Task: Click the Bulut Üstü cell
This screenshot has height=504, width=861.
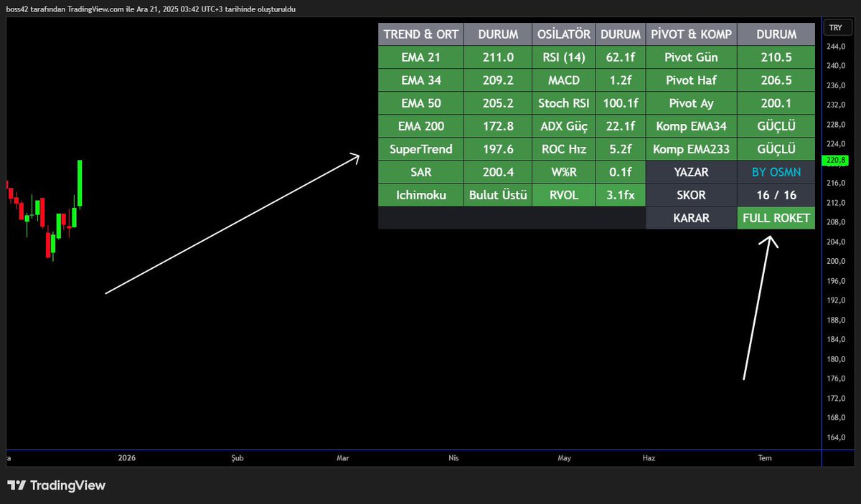Action: point(498,195)
